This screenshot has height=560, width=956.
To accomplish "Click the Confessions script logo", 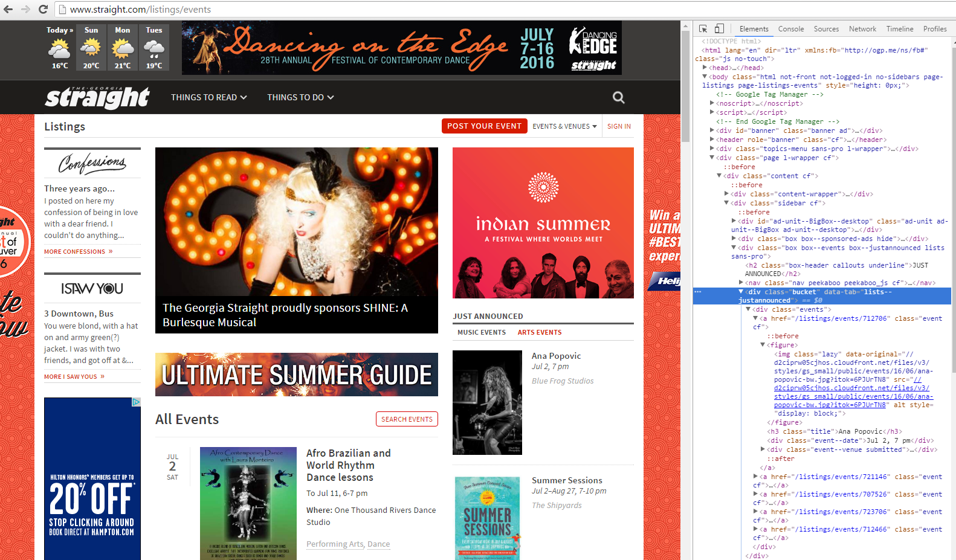I will (92, 163).
